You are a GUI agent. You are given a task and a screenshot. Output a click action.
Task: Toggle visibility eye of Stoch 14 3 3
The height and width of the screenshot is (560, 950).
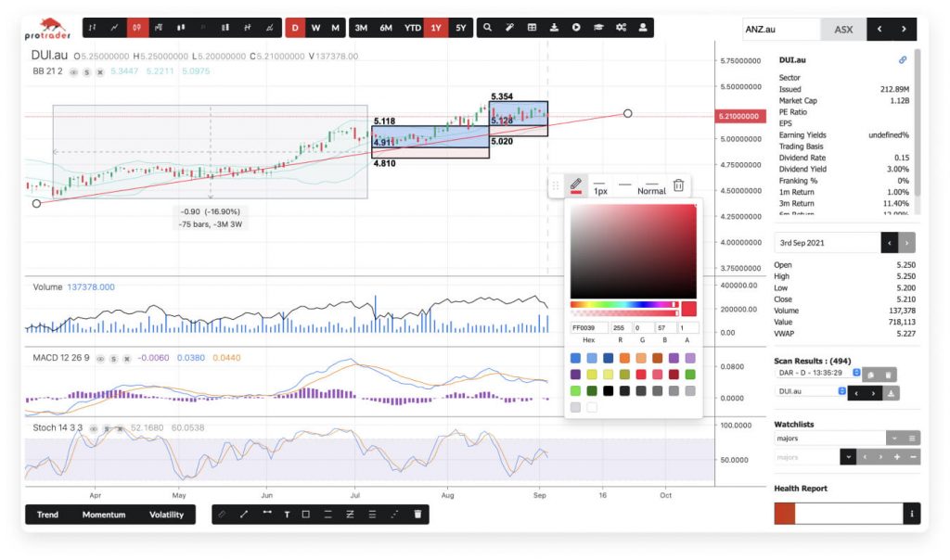pyautogui.click(x=94, y=428)
